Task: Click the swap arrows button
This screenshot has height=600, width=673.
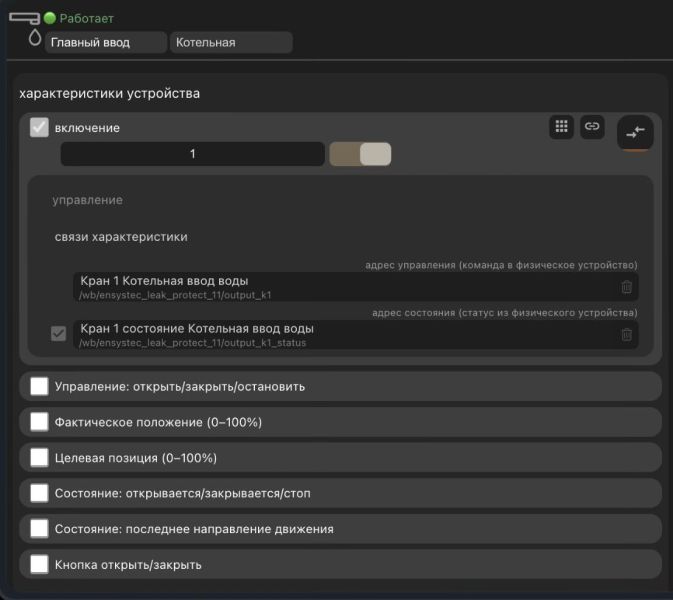Action: coord(635,133)
